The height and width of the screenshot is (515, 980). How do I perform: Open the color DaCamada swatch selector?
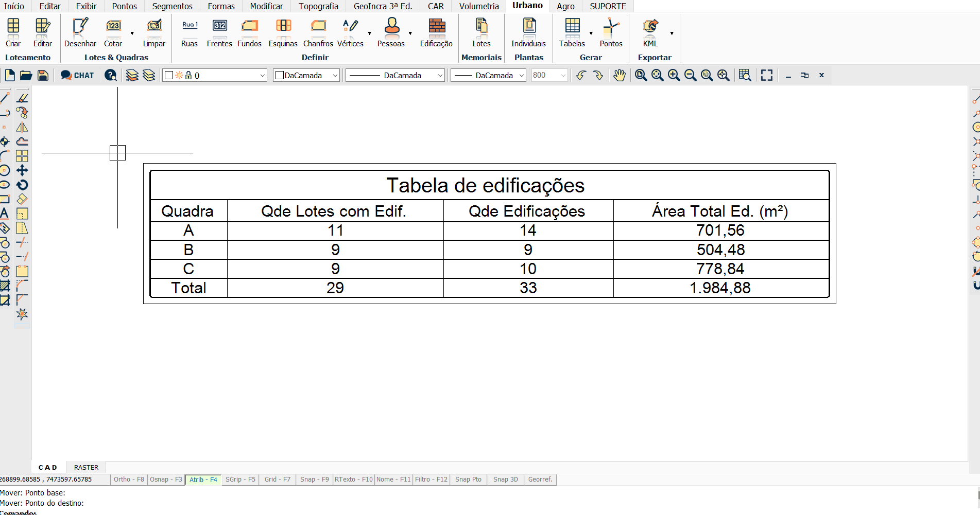pos(306,76)
